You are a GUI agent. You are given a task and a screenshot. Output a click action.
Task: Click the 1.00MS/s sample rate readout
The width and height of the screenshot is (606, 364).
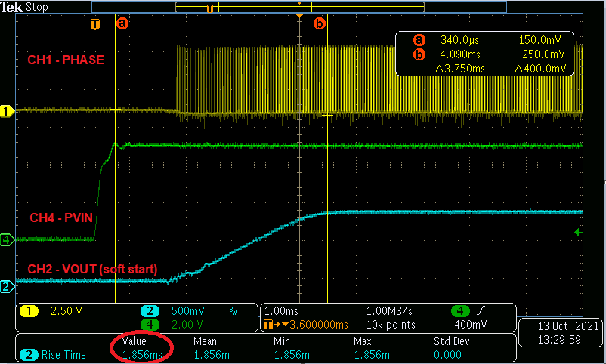click(389, 311)
